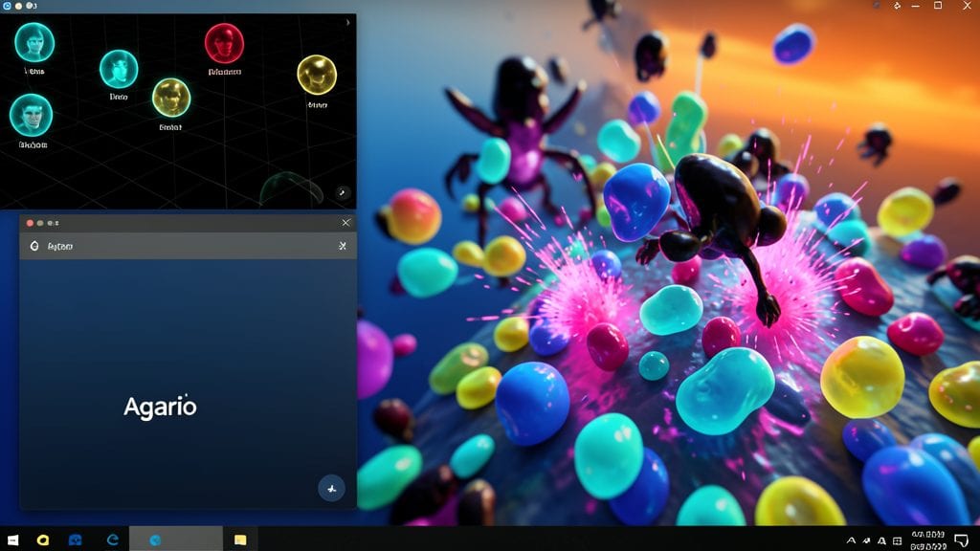Select the top-left teal player avatar bubble
This screenshot has height=551, width=980.
pyautogui.click(x=34, y=42)
